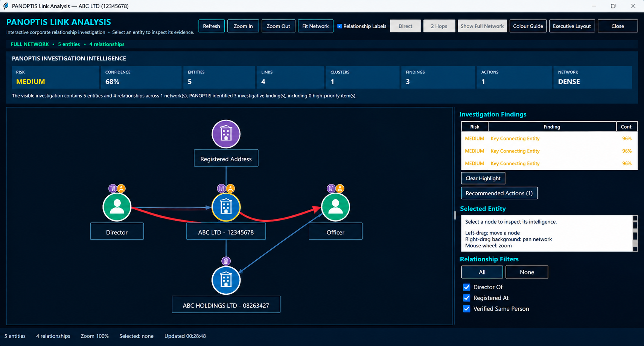Click the Fit Network button
The image size is (644, 346).
315,26
